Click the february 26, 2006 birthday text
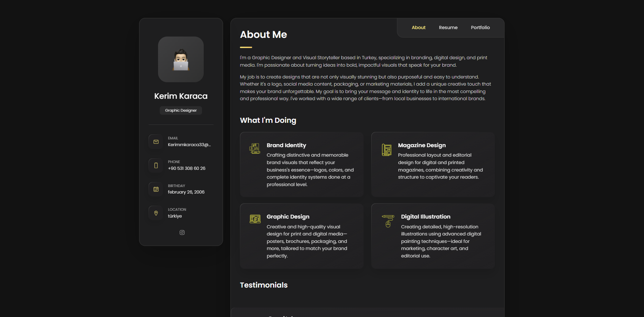This screenshot has width=644, height=317. pyautogui.click(x=186, y=192)
